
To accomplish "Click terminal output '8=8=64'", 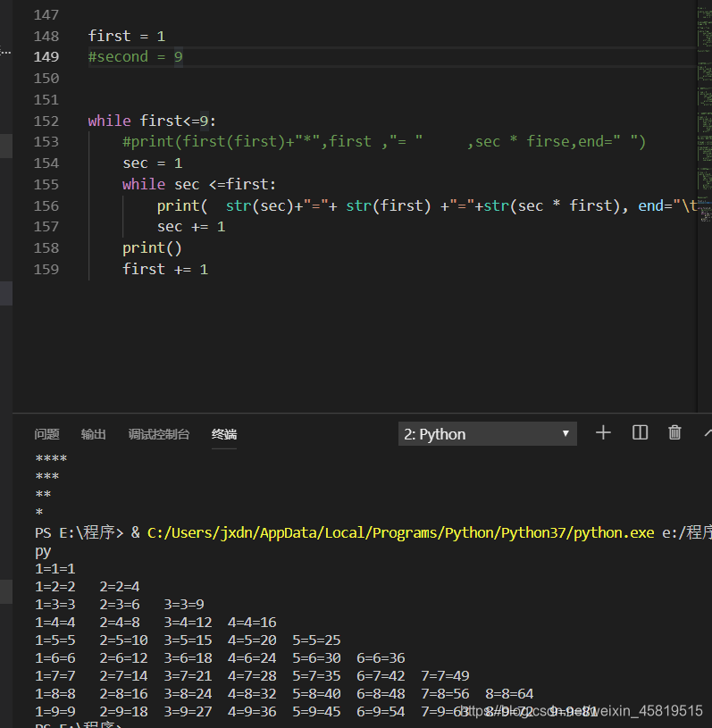I will point(509,694).
